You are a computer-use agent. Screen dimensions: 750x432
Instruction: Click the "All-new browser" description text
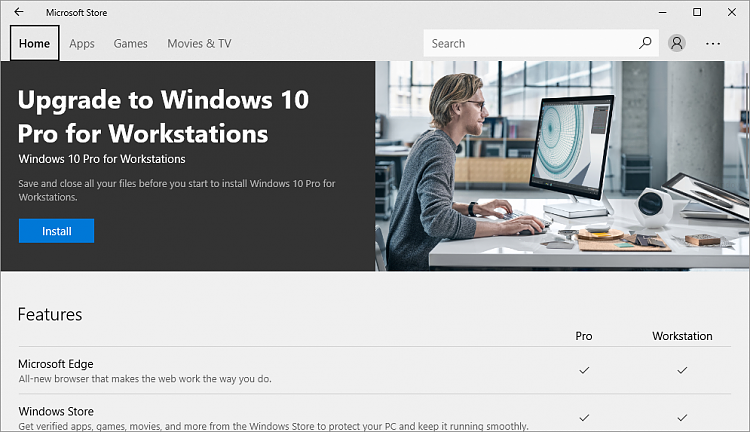click(x=145, y=379)
